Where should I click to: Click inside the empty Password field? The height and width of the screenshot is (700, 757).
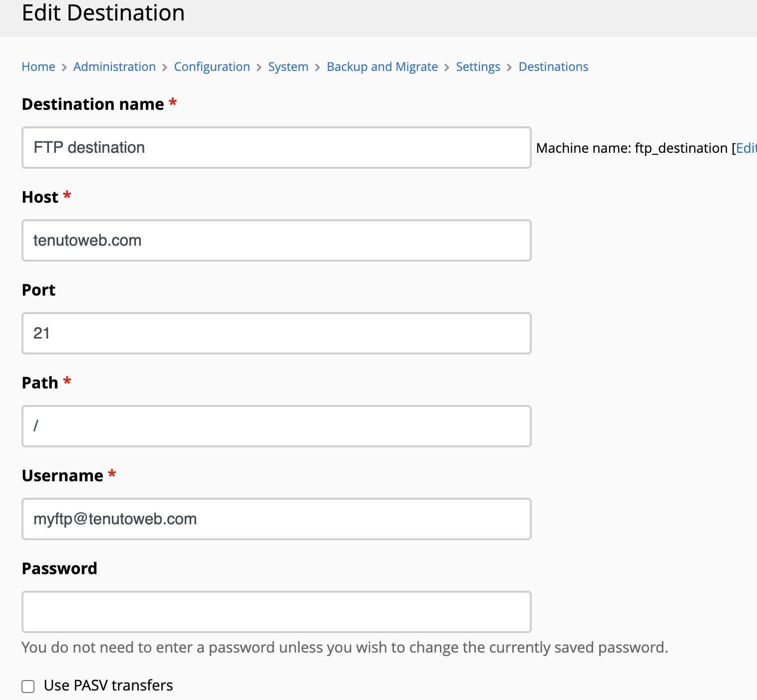(x=276, y=612)
